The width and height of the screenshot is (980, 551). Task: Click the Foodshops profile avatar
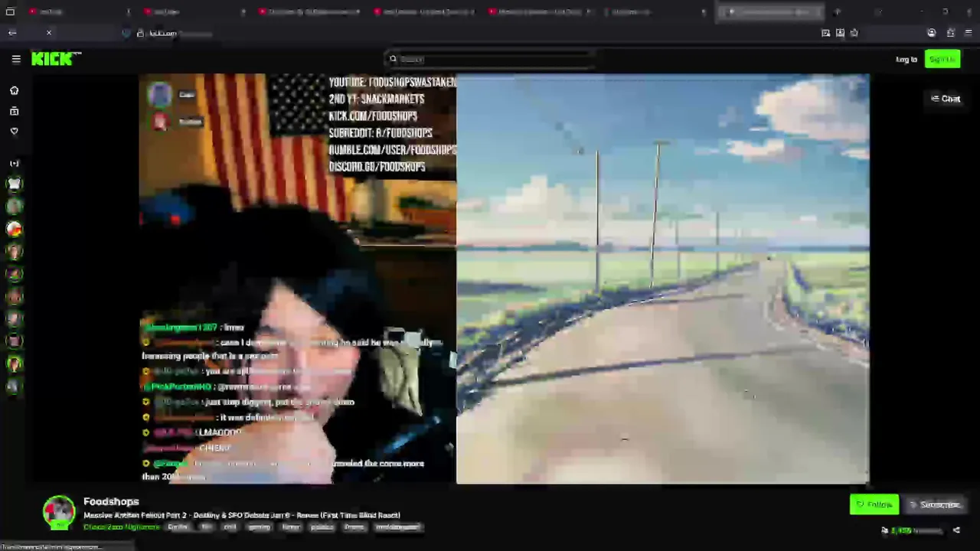click(x=59, y=512)
